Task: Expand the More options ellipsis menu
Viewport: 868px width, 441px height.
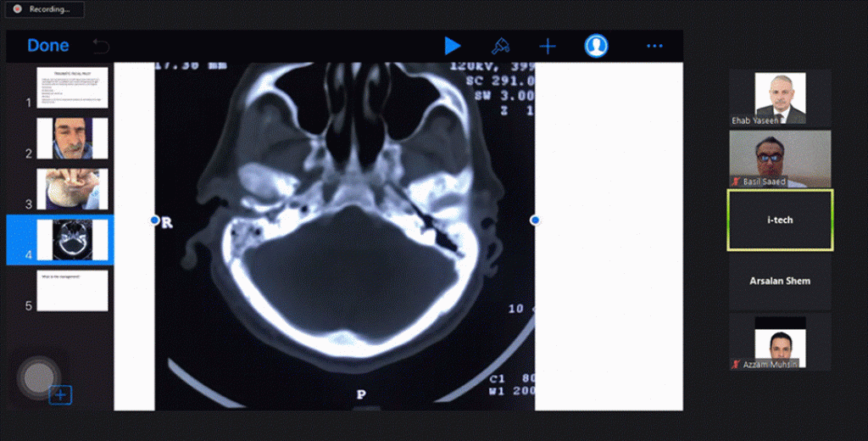Action: [654, 46]
